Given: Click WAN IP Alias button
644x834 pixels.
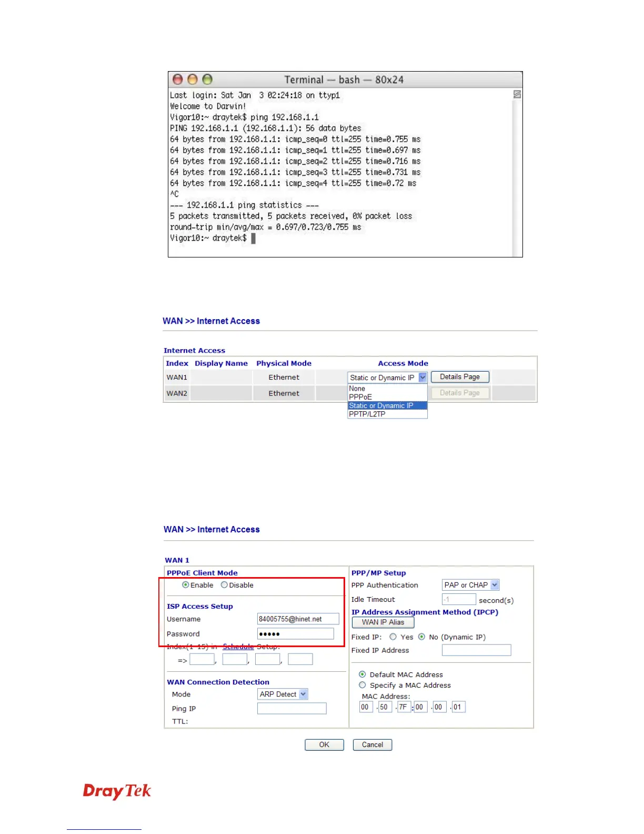Looking at the screenshot, I should (383, 622).
